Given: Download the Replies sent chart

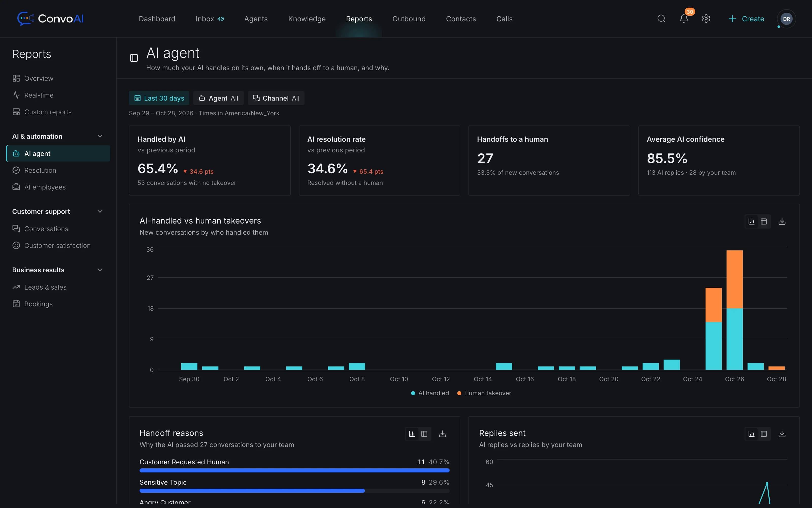Looking at the screenshot, I should [x=782, y=434].
